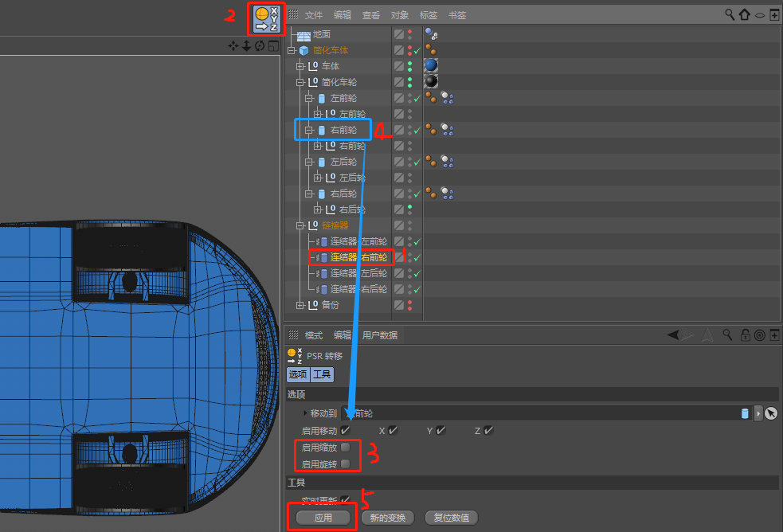Toggle the 实时更新 checkbox
The width and height of the screenshot is (783, 532).
pos(345,499)
